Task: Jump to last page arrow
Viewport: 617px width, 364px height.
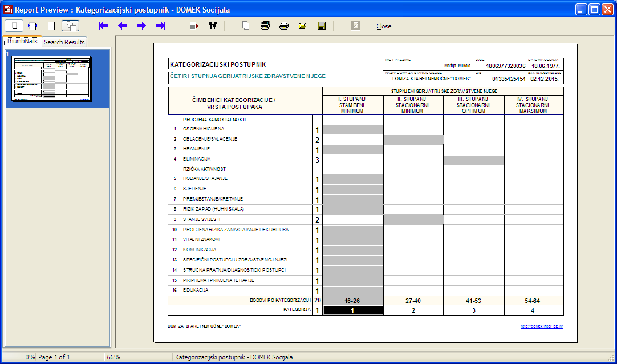Action: pyautogui.click(x=160, y=26)
